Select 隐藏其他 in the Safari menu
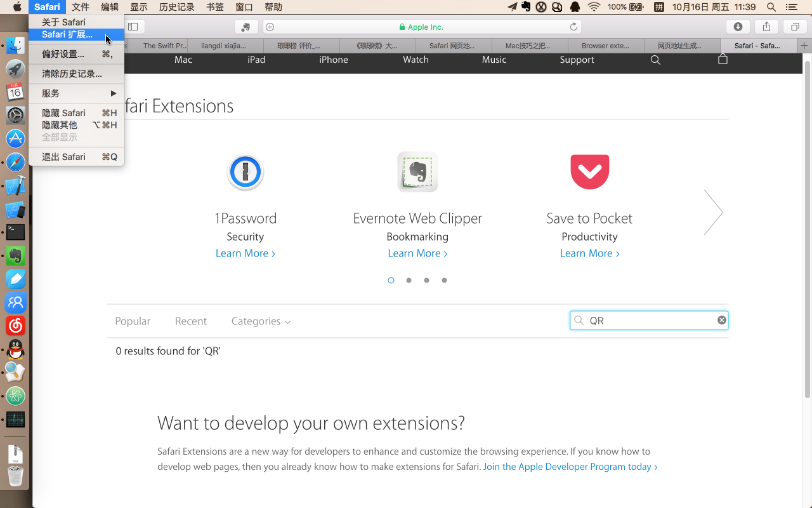812x508 pixels. click(76, 125)
